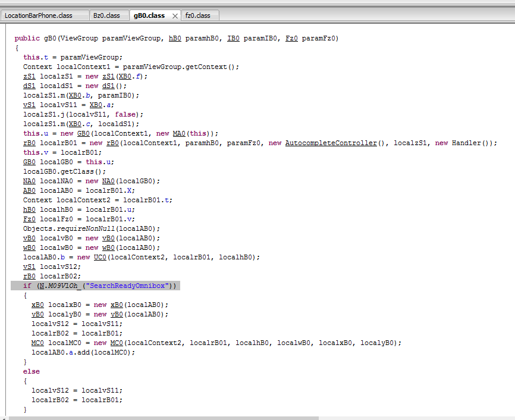
Task: Click the 'localzS1.j(localvS11, false);' line
Action: pos(83,114)
